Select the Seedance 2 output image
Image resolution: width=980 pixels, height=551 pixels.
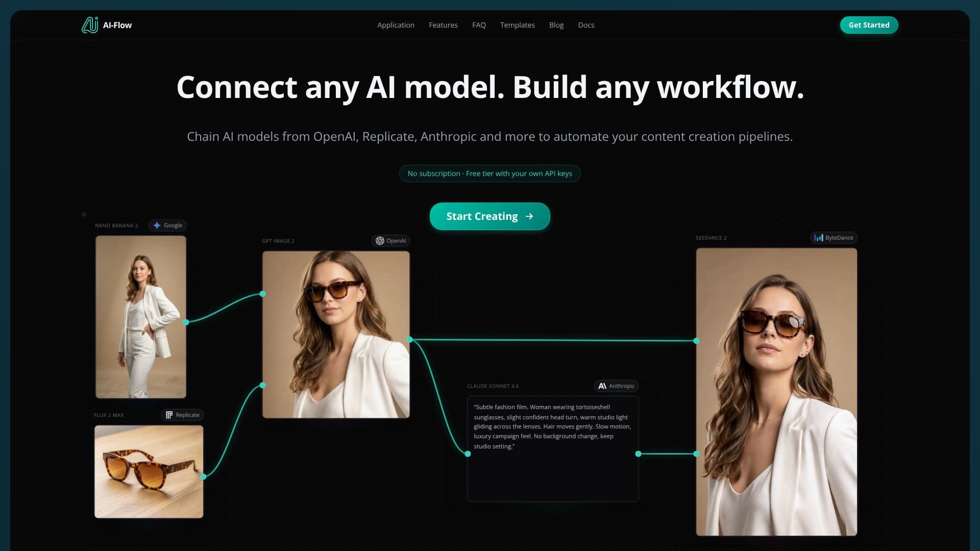click(x=776, y=392)
